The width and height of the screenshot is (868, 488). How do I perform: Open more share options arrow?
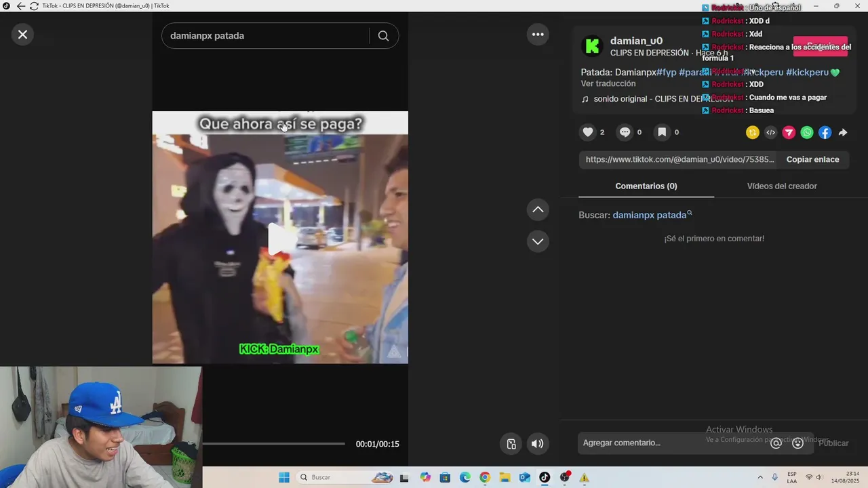pos(843,133)
